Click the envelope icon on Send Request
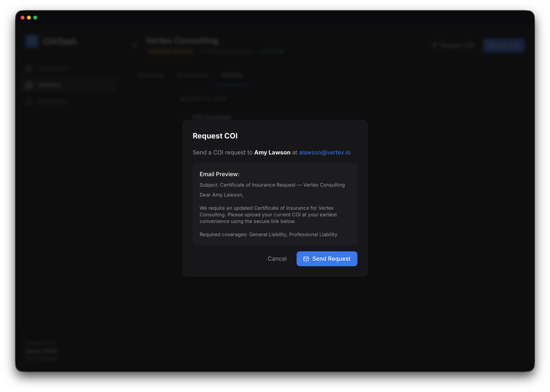The image size is (550, 392). tap(306, 259)
